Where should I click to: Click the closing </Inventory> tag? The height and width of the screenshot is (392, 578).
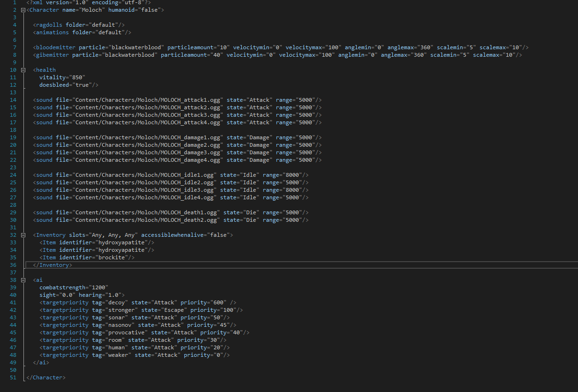coord(53,265)
